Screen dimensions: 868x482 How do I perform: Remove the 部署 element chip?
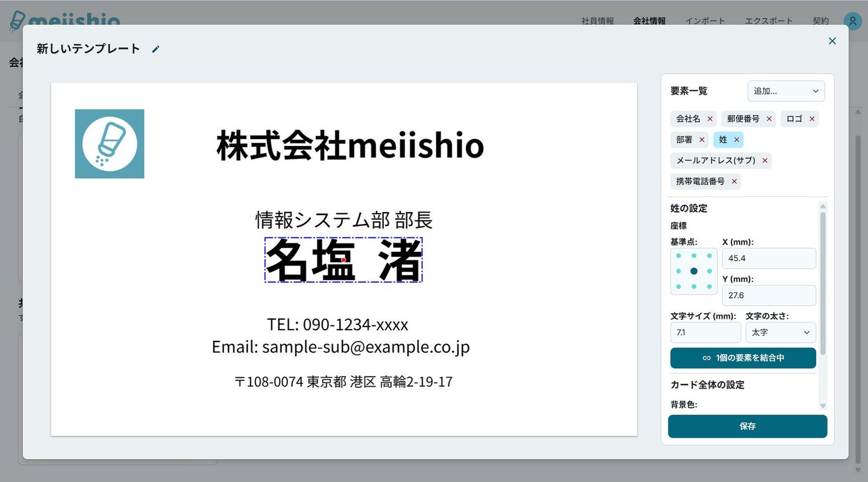702,140
